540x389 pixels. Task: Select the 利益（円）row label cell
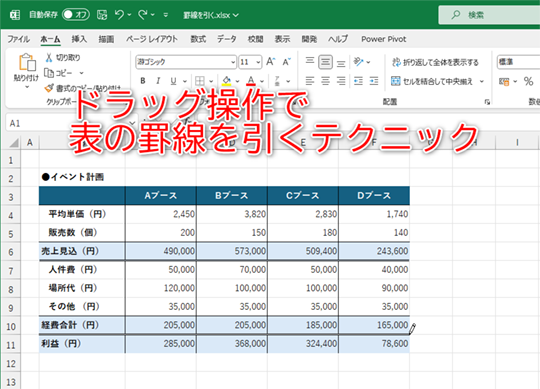(82, 344)
